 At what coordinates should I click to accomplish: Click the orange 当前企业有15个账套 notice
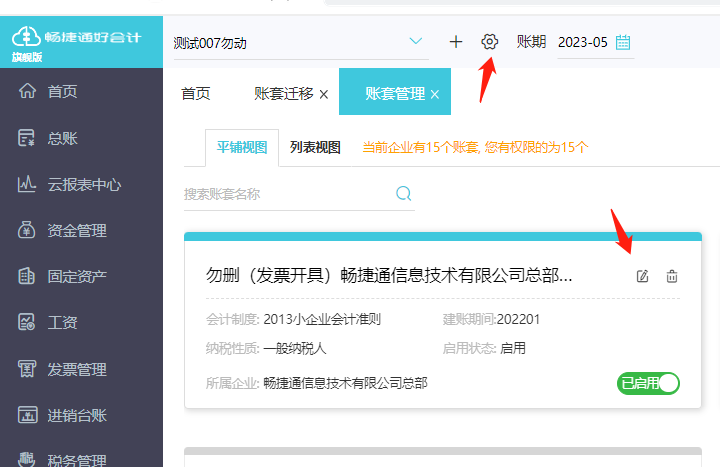475,147
